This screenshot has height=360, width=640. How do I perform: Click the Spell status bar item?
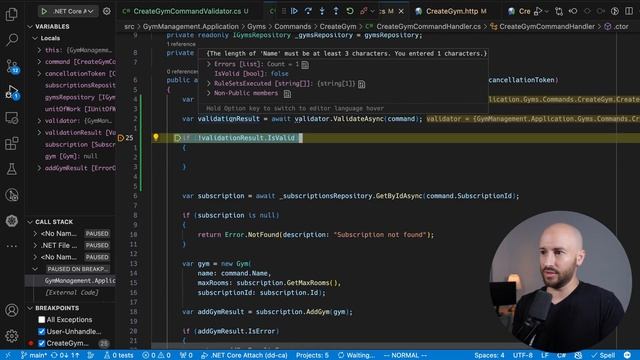coord(603,355)
